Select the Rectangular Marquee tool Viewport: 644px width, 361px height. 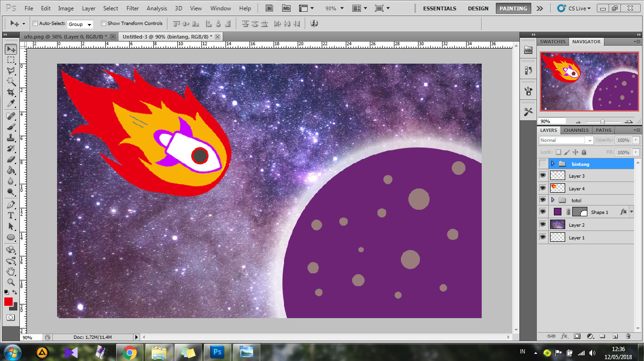pos(11,60)
